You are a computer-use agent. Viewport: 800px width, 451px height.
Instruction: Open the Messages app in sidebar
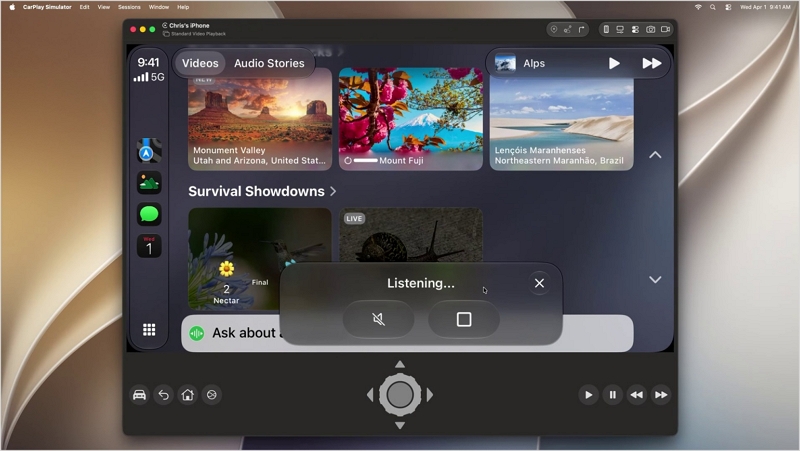point(148,214)
